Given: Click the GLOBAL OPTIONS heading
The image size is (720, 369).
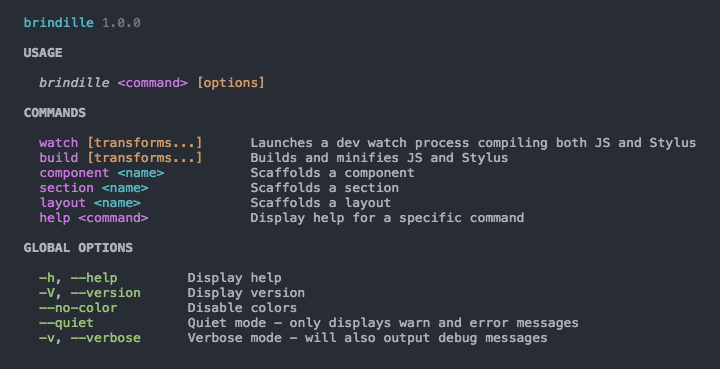Looking at the screenshot, I should point(78,248).
